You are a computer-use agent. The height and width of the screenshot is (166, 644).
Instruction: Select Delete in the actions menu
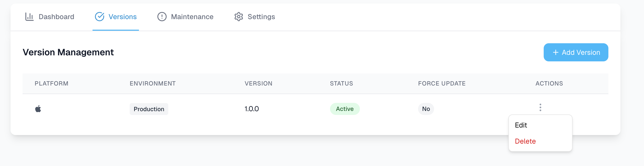525,141
